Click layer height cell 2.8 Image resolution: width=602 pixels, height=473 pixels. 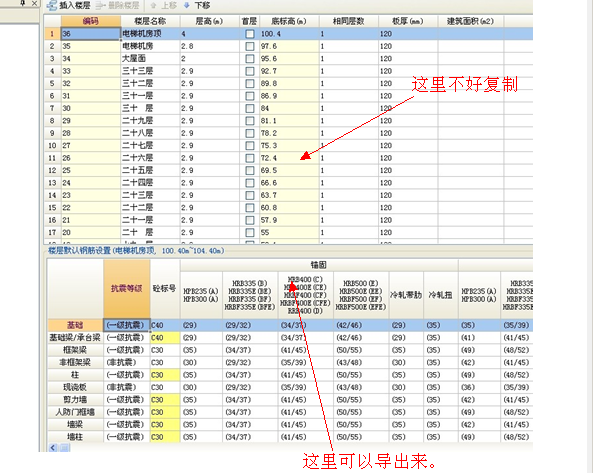coord(210,46)
